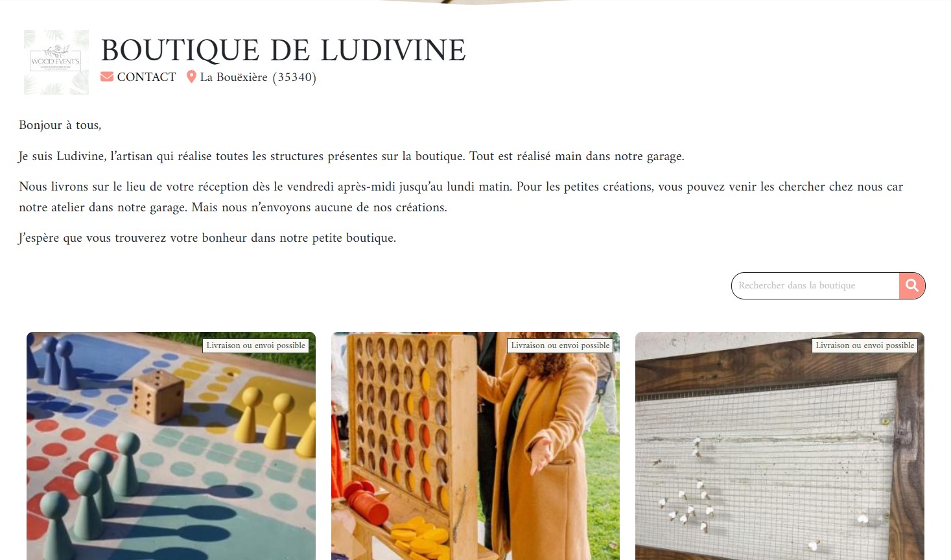This screenshot has width=951, height=560.
Task: Open the wooden frame wire mesh product
Action: click(780, 446)
